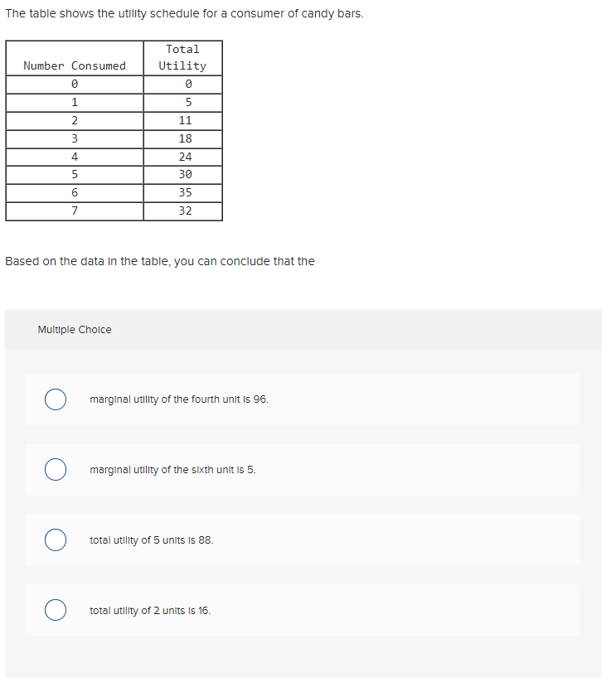Select the radio button for 'total utility of 2 units is 16'
616x692 pixels.
[x=56, y=610]
